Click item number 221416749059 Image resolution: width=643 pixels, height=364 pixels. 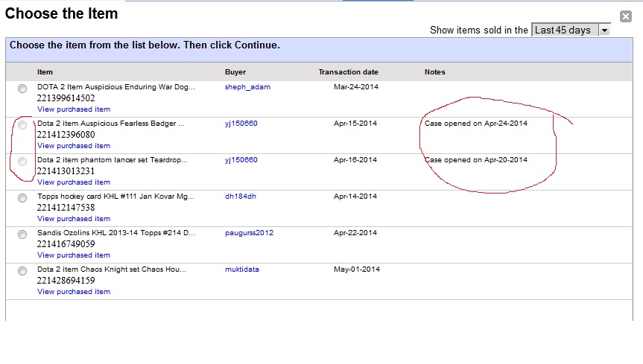66,244
